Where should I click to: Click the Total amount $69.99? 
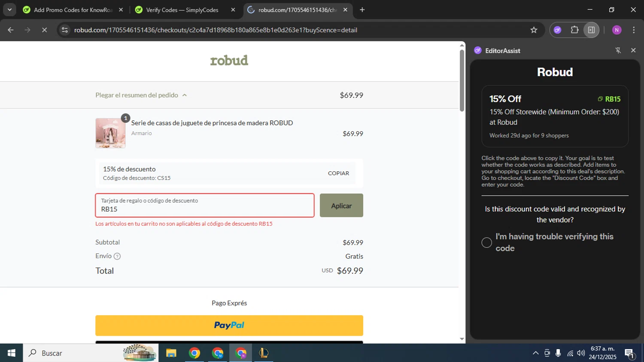tap(350, 271)
